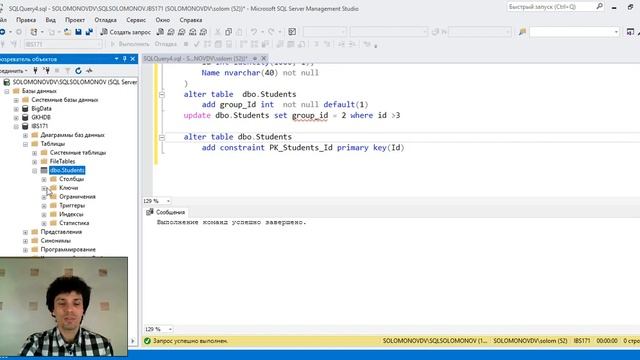Screen dimensions: 640x360
Task: Open the Вид menu
Action: point(51,20)
